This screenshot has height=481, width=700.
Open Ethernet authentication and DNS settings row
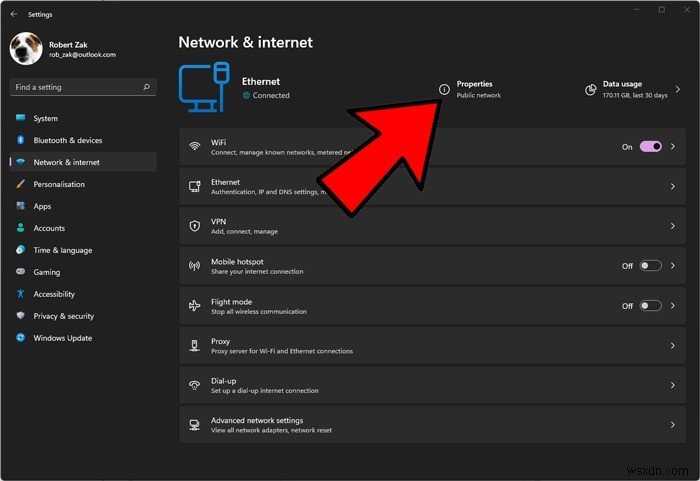[432, 187]
